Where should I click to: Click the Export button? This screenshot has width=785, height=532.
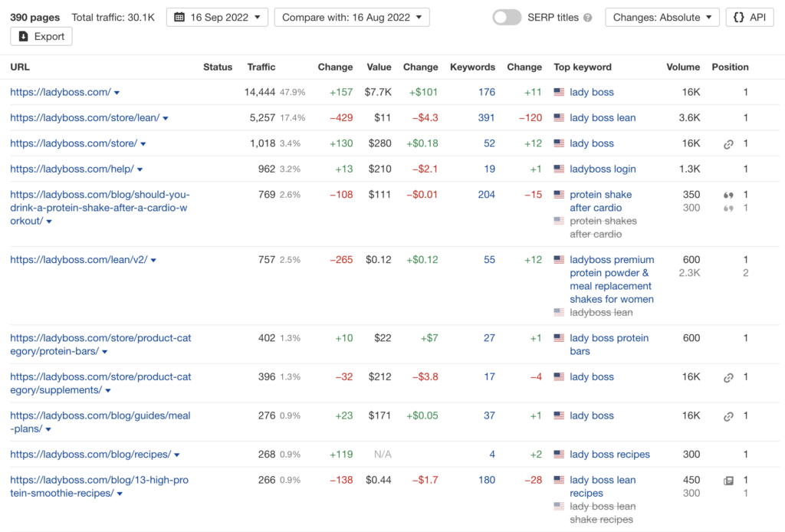point(41,37)
